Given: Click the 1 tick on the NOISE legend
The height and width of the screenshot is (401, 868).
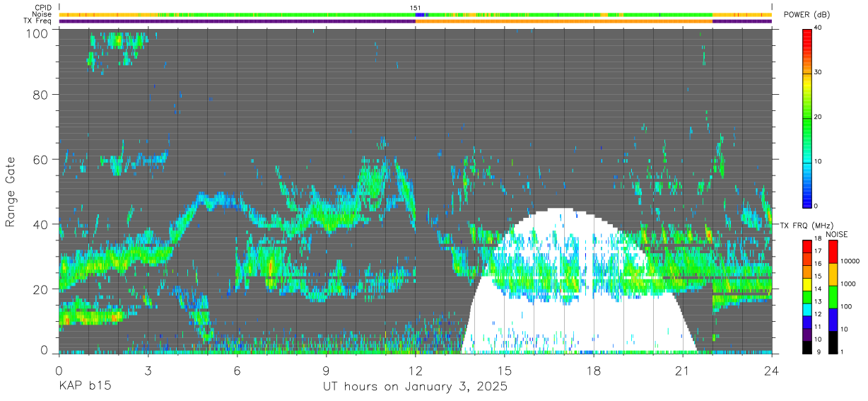Looking at the screenshot, I should [841, 351].
